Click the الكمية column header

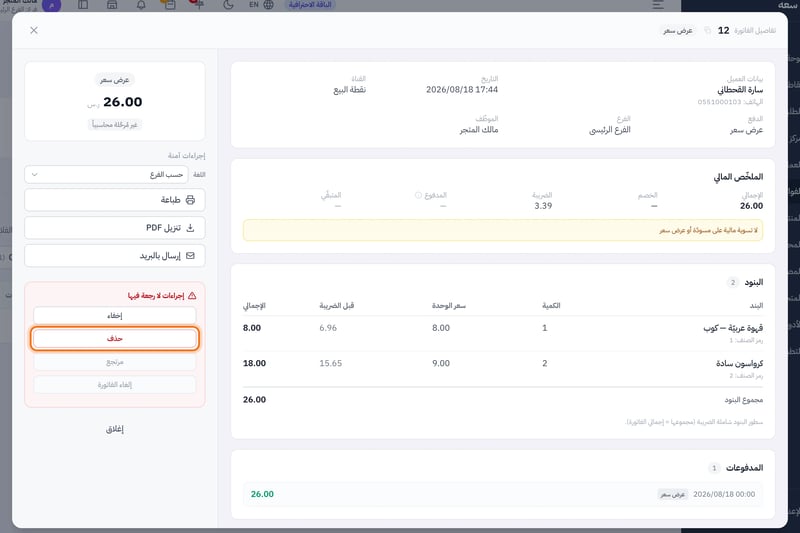click(551, 306)
